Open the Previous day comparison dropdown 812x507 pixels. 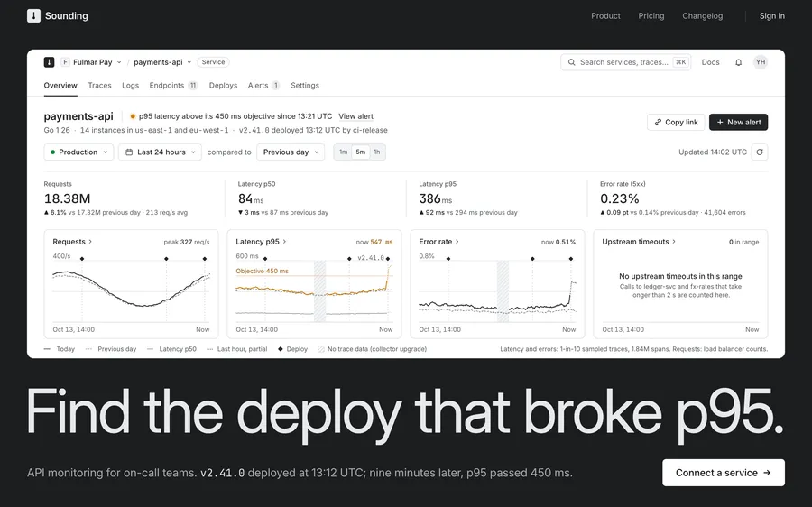pos(291,152)
